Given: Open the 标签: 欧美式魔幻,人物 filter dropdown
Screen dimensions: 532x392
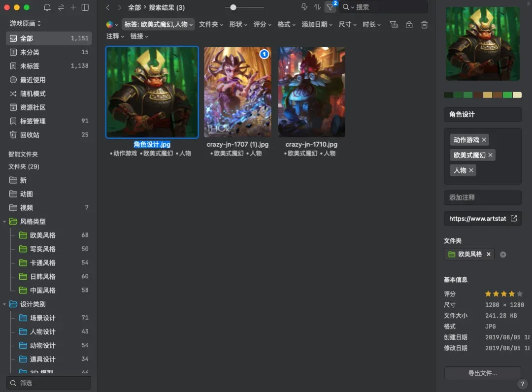Looking at the screenshot, I should tap(158, 25).
